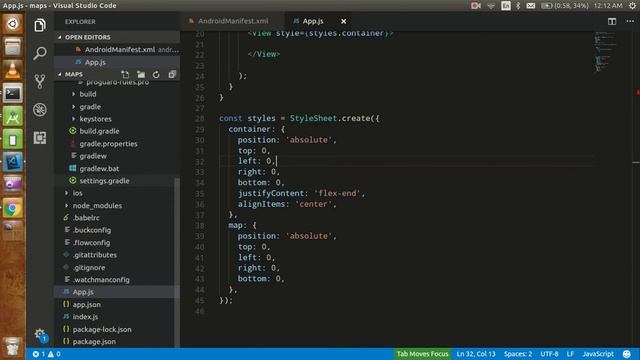The width and height of the screenshot is (640, 360).
Task: Open the Debug view in activity bar
Action: (x=40, y=109)
